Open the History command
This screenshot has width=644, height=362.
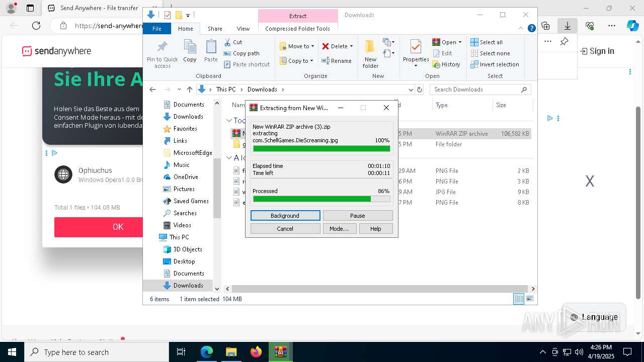446,64
